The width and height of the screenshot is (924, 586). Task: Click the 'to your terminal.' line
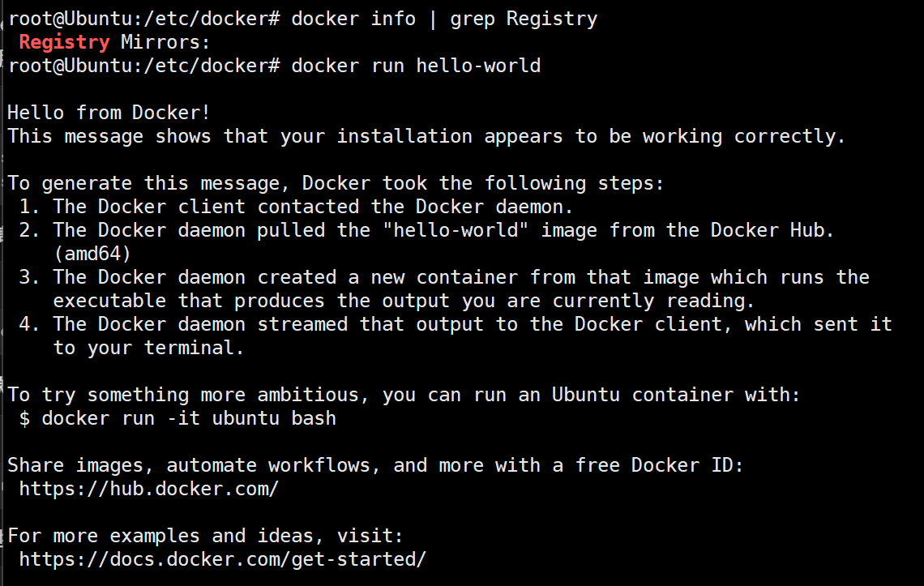[x=148, y=348]
